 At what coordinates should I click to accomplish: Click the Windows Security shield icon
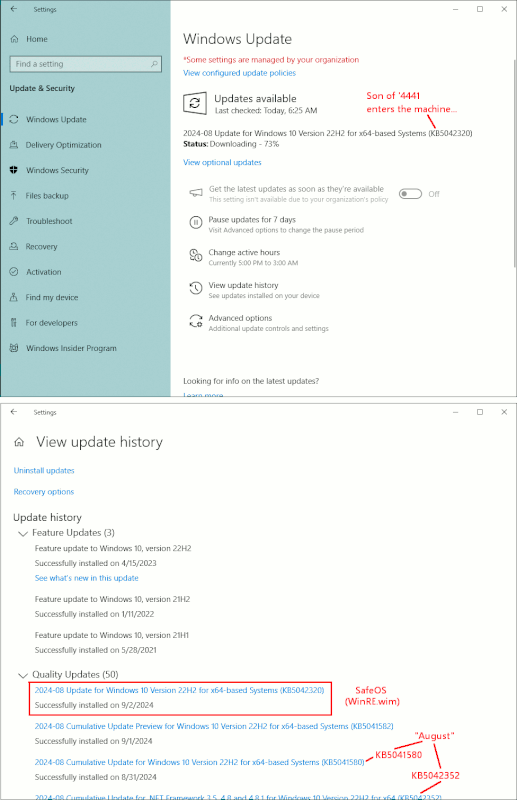click(x=14, y=170)
